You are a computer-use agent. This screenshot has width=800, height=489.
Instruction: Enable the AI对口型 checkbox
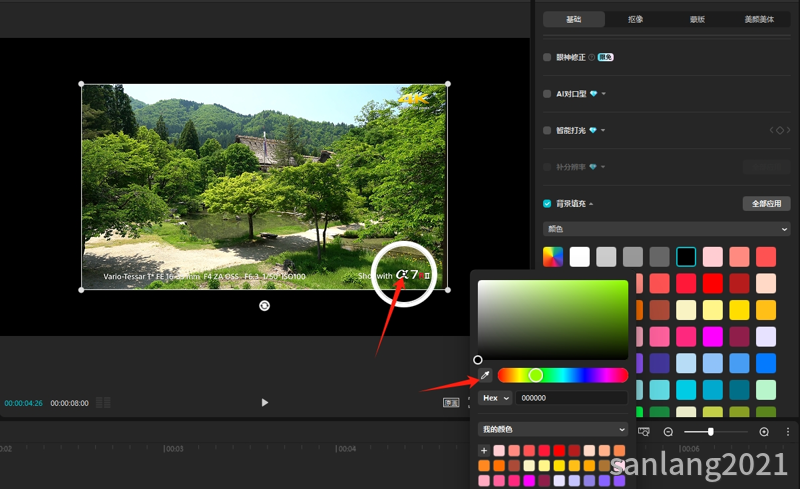click(547, 93)
